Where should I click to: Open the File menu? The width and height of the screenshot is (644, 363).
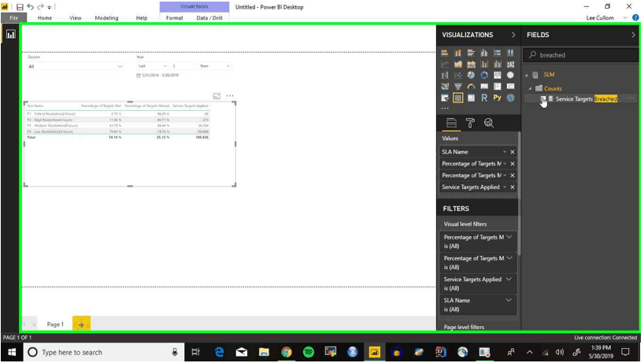click(14, 17)
